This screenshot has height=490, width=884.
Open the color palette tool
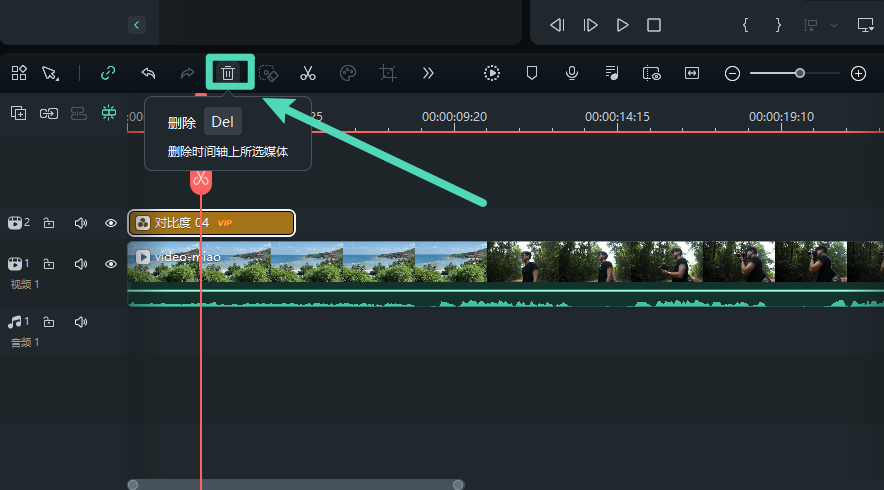[x=348, y=73]
